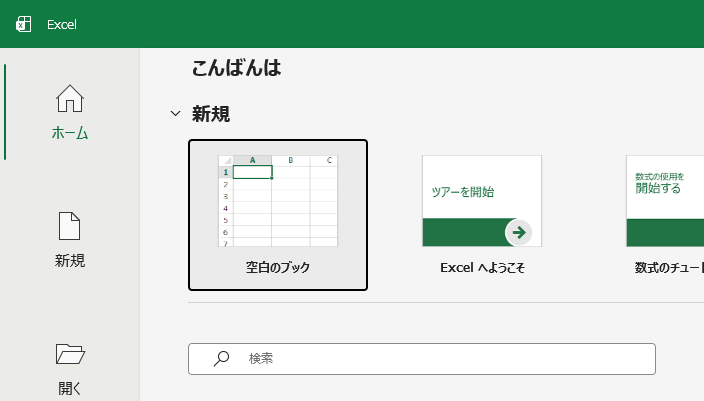Click the Excel へようこそ caption
Screen dimensions: 704x401
482,268
